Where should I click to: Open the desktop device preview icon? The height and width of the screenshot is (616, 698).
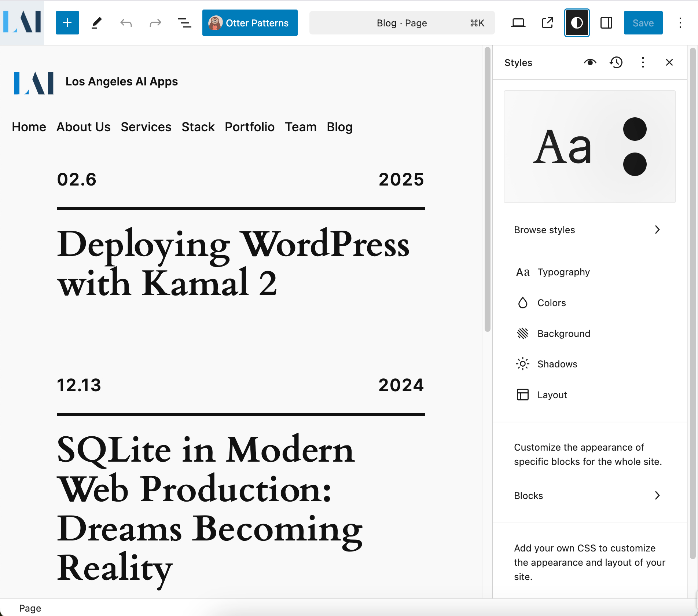[518, 23]
